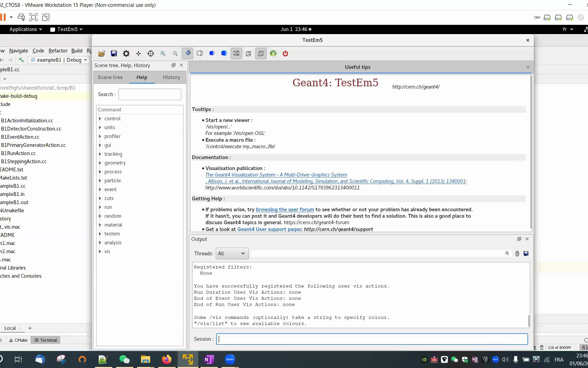Switch to the Scene tree tab

(x=110, y=77)
